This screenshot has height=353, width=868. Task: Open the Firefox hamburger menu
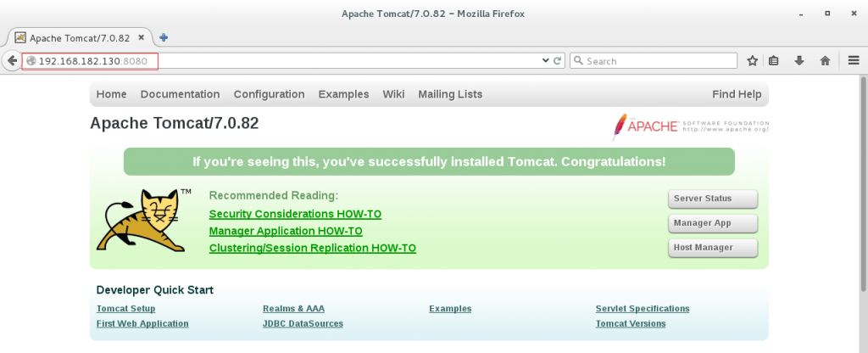(854, 61)
